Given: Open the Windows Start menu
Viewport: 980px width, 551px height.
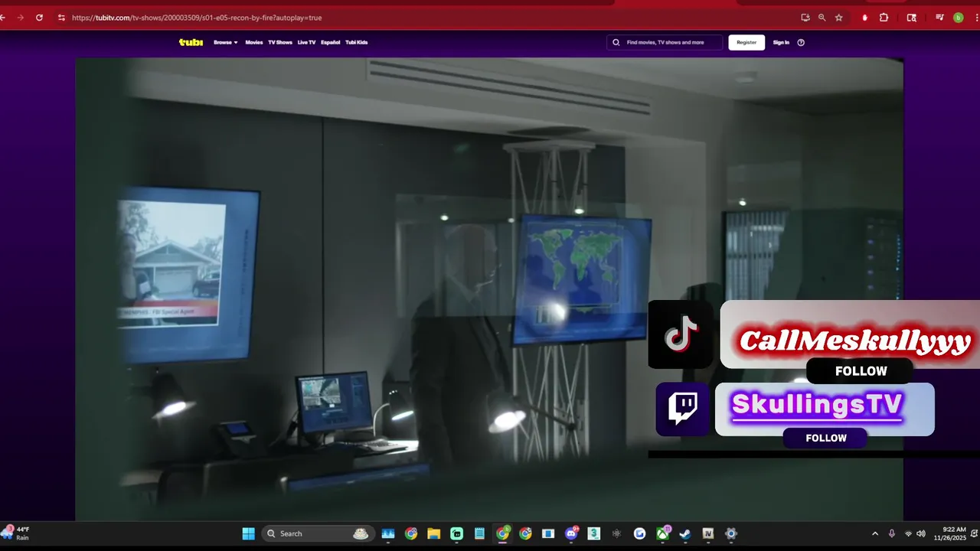Looking at the screenshot, I should point(249,533).
